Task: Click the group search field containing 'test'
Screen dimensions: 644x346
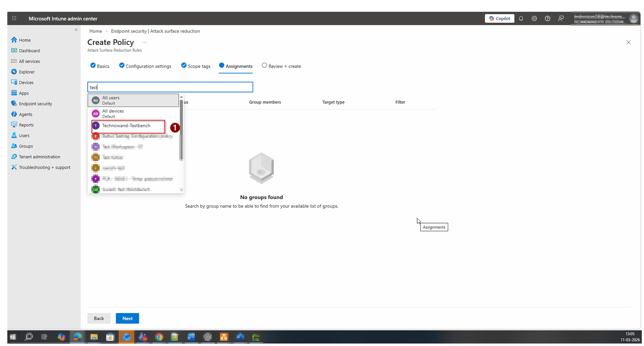Action: click(170, 87)
